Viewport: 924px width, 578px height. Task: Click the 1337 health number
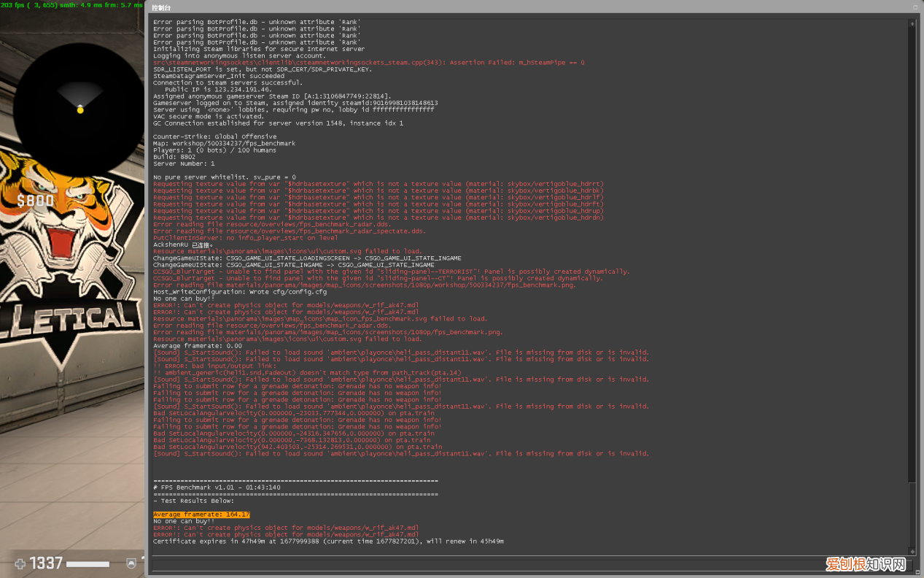pyautogui.click(x=45, y=563)
